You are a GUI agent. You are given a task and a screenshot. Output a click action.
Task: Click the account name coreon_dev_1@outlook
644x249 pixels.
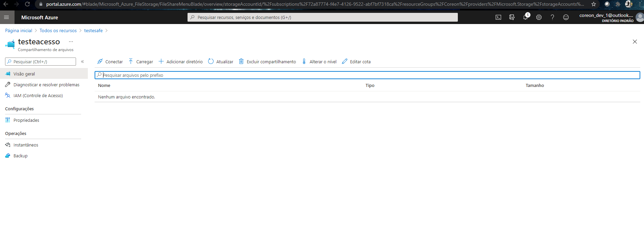(x=606, y=15)
